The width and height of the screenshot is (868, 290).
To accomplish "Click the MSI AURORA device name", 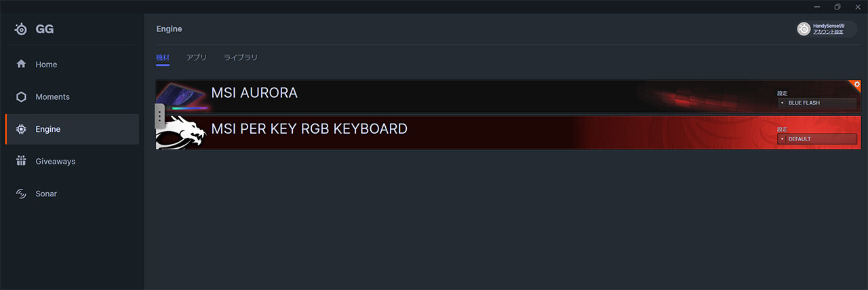I will coord(254,93).
